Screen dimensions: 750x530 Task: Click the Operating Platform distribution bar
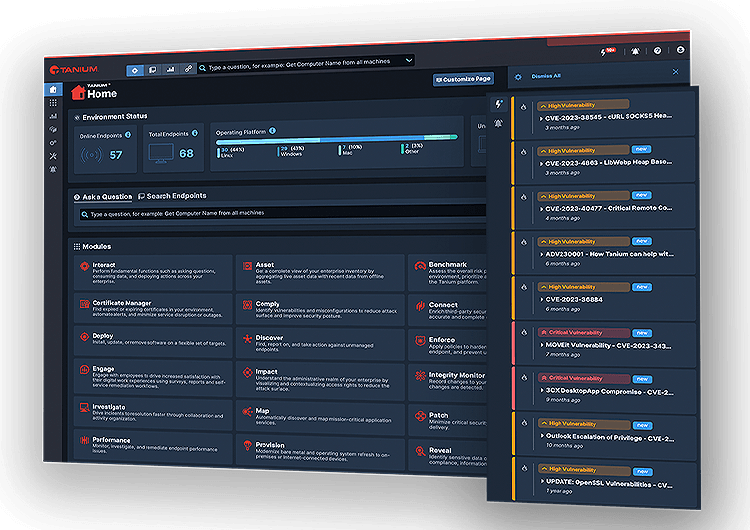coord(337,139)
